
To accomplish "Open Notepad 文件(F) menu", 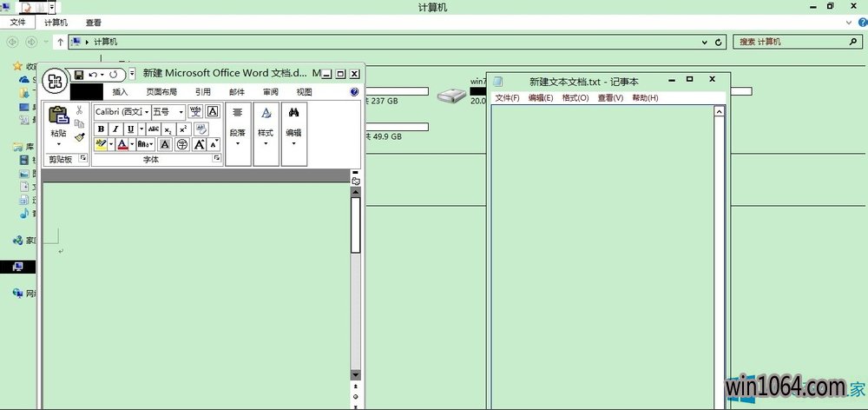I will pyautogui.click(x=507, y=98).
